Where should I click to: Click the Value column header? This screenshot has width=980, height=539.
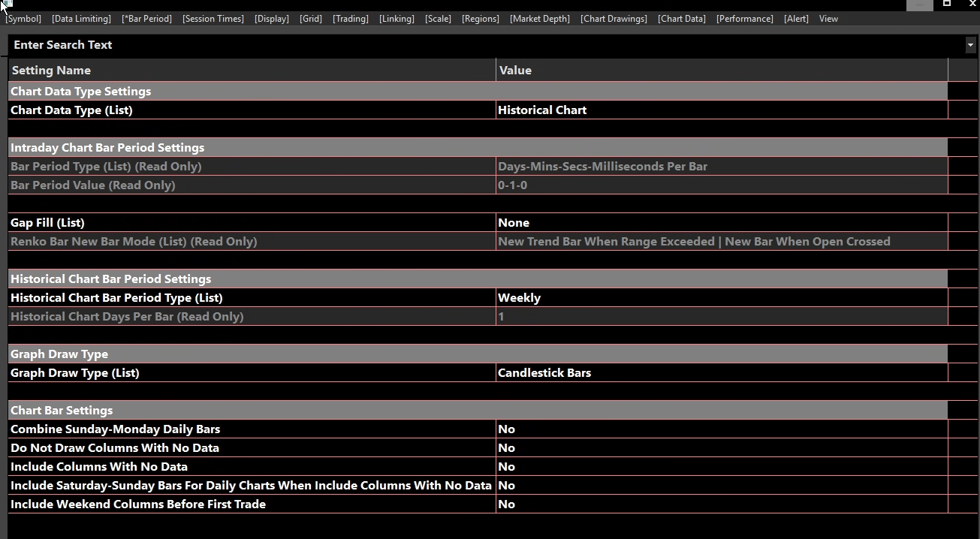coord(722,71)
